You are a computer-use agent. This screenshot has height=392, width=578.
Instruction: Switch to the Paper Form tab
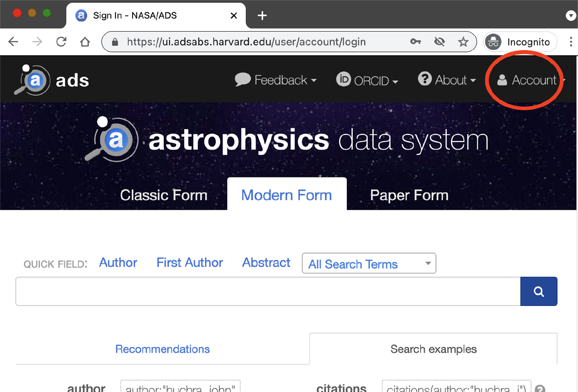(x=409, y=195)
